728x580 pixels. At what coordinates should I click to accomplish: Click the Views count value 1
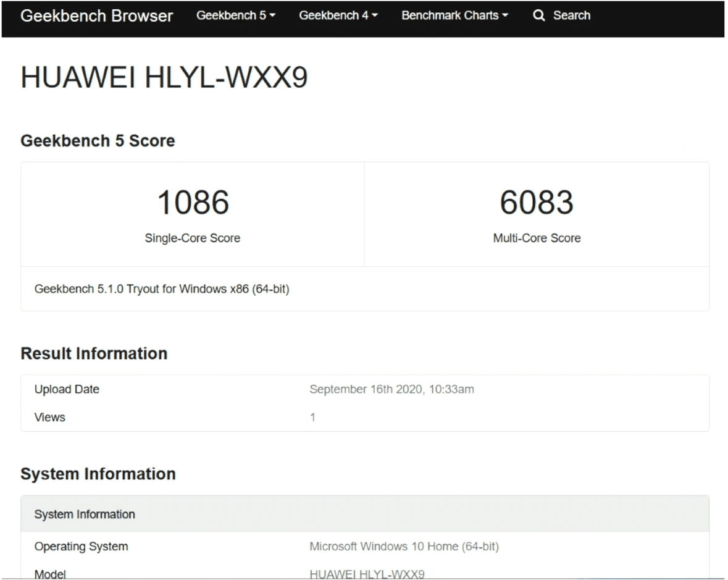point(312,418)
